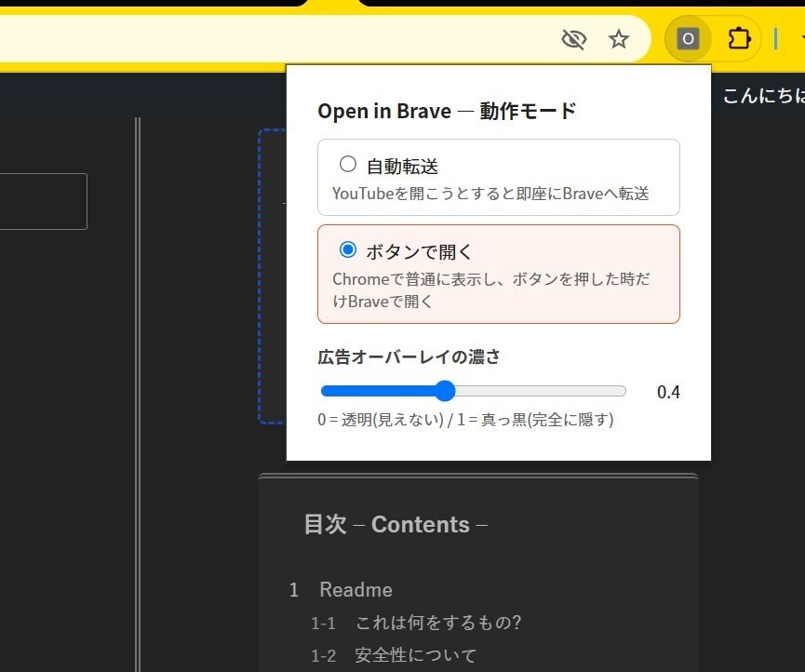Click the filled blue part of opacity slider
Viewport: 805px width, 672px height.
tap(378, 391)
